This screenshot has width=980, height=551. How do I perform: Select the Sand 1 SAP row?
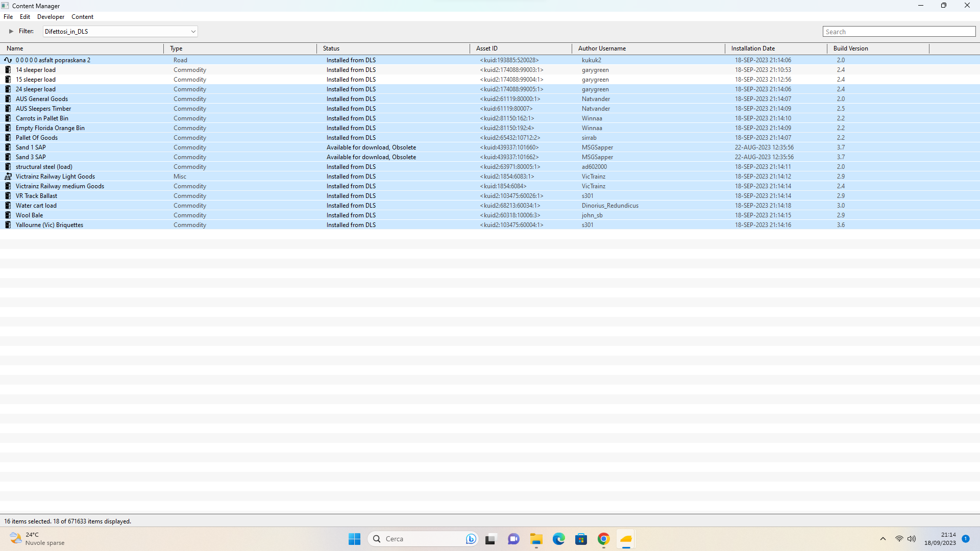490,147
